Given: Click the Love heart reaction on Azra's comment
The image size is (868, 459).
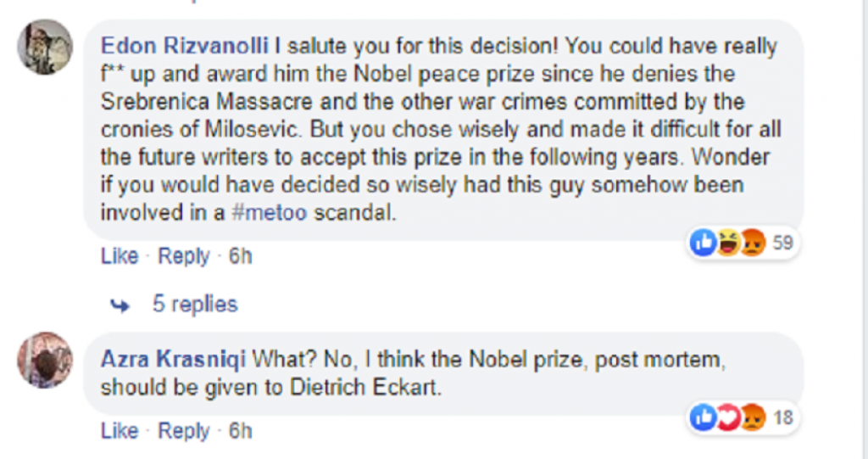Looking at the screenshot, I should pyautogui.click(x=727, y=417).
